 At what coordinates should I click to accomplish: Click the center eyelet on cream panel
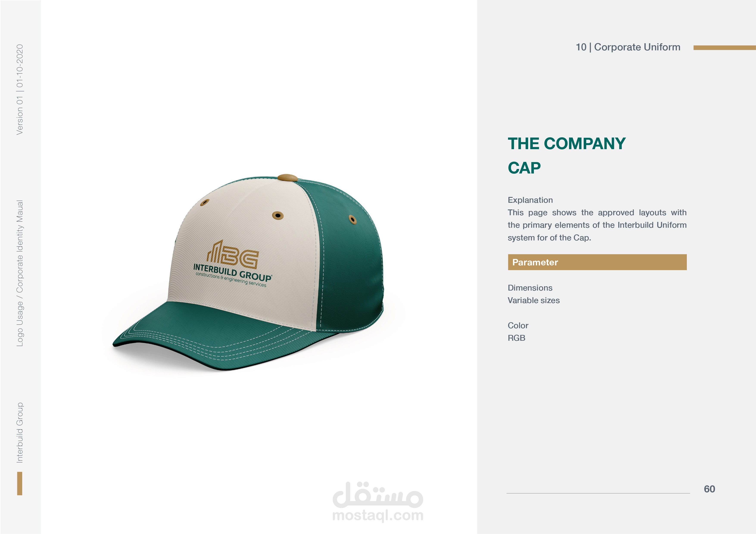tap(278, 215)
